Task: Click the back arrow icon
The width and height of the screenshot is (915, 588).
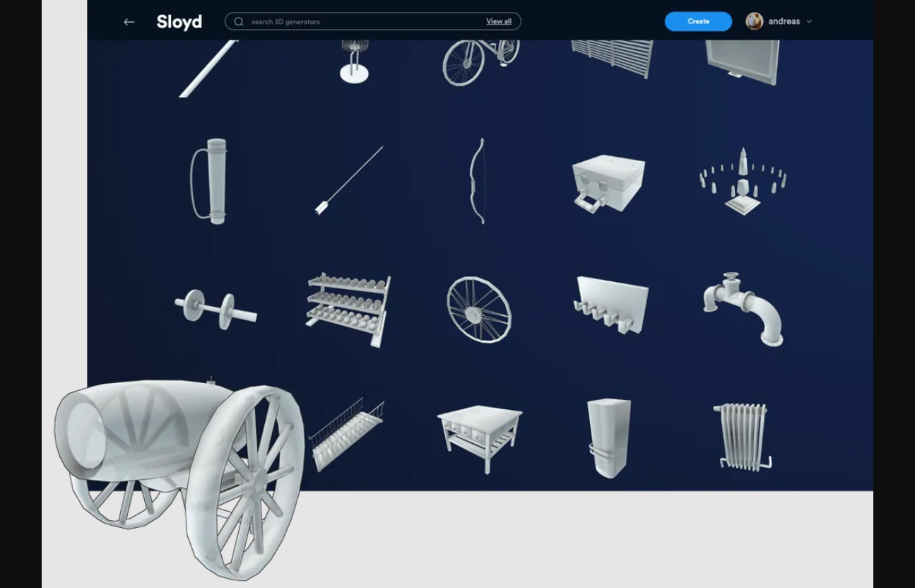Action: tap(129, 22)
